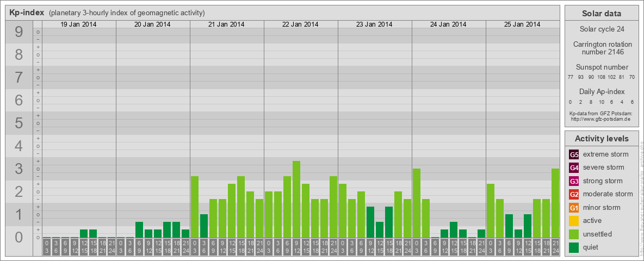Click the G4 severe storm badge
The height and width of the screenshot is (261, 644).
click(x=574, y=167)
